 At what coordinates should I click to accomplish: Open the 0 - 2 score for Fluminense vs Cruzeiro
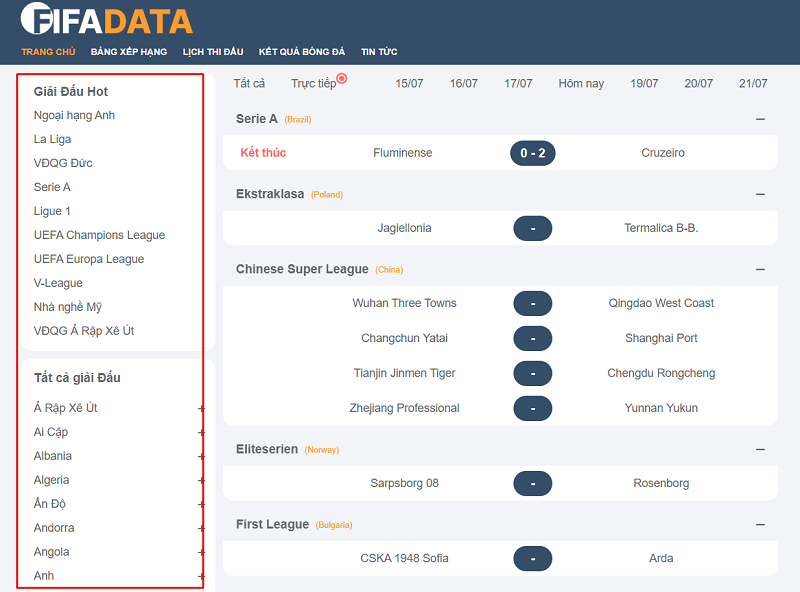coord(533,153)
